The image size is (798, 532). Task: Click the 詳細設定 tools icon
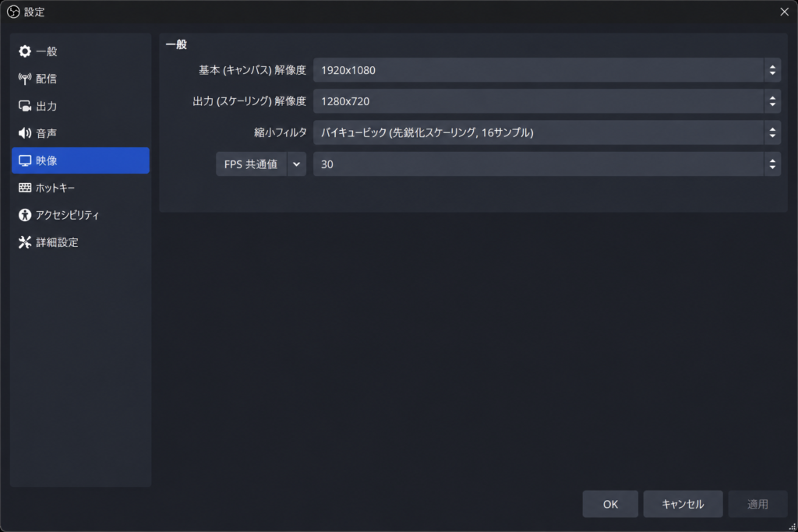coord(24,242)
